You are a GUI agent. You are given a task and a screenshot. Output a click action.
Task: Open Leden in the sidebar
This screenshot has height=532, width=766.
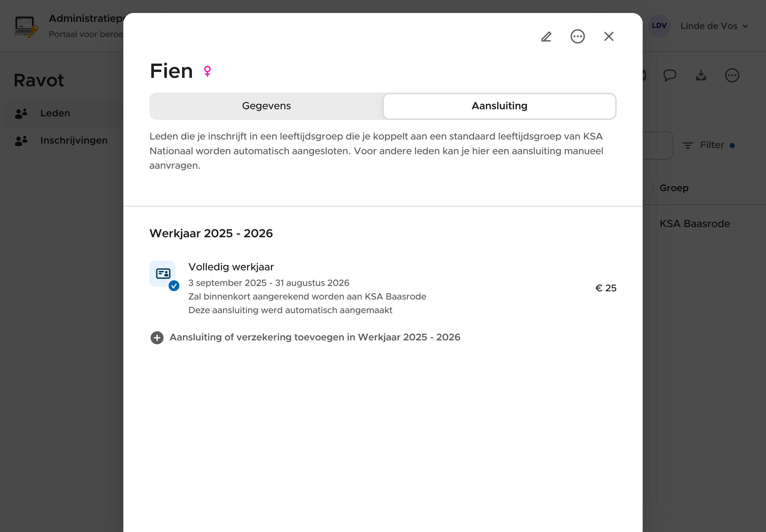pos(55,113)
